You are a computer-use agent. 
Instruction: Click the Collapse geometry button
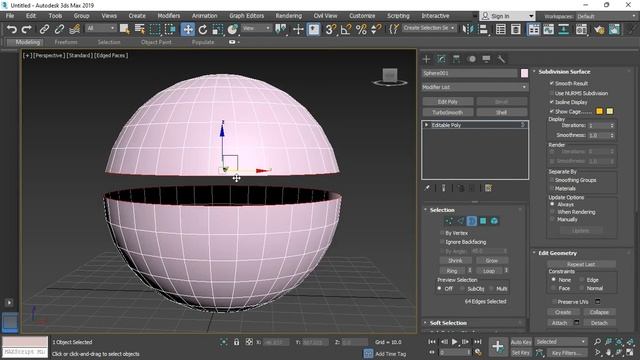[x=599, y=312]
